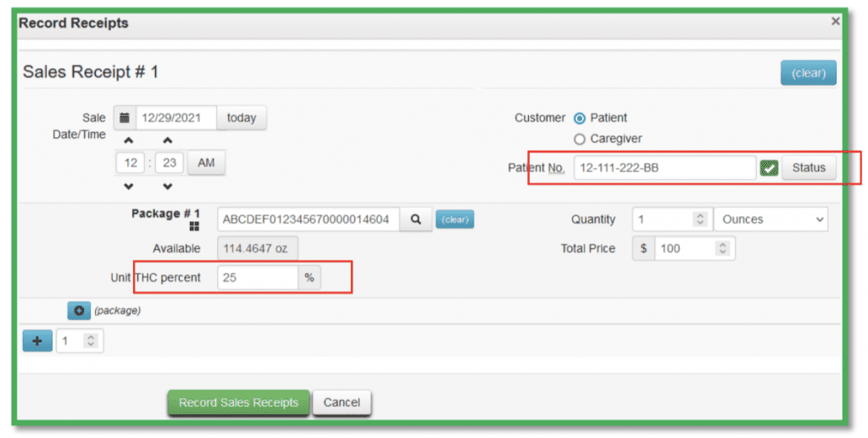Click the percent sign addon
Viewport: 868px width, 438px height.
coord(309,278)
